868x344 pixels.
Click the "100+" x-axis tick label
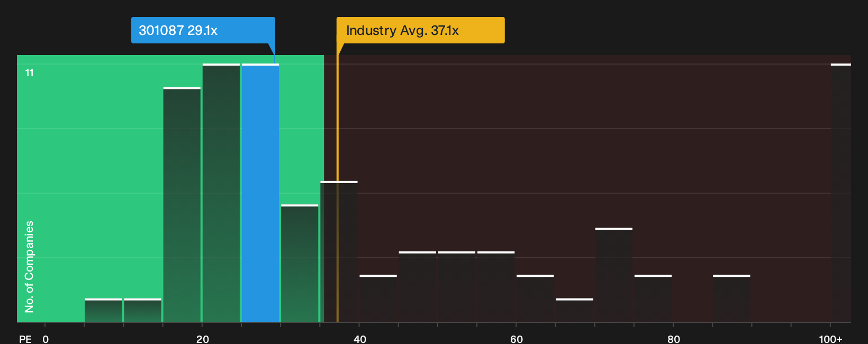830,339
